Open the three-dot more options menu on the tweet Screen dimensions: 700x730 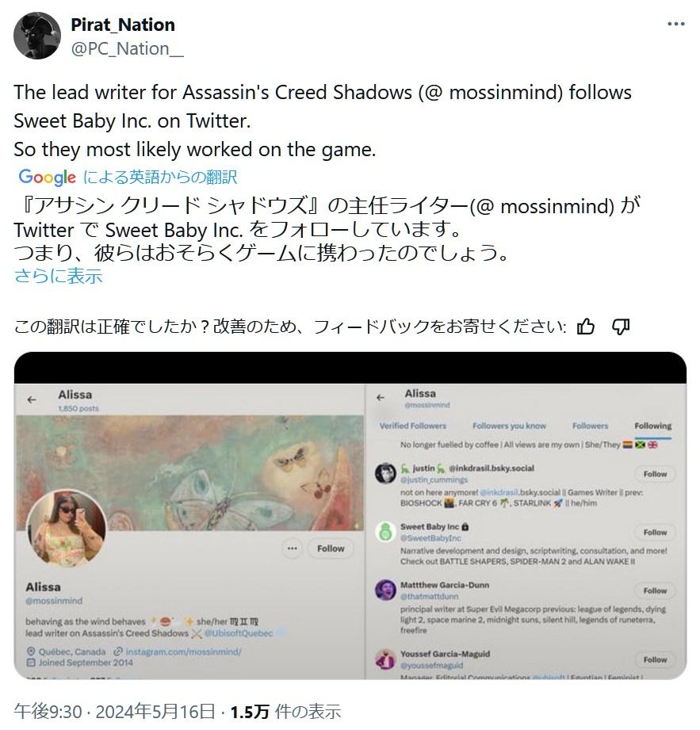click(x=675, y=24)
